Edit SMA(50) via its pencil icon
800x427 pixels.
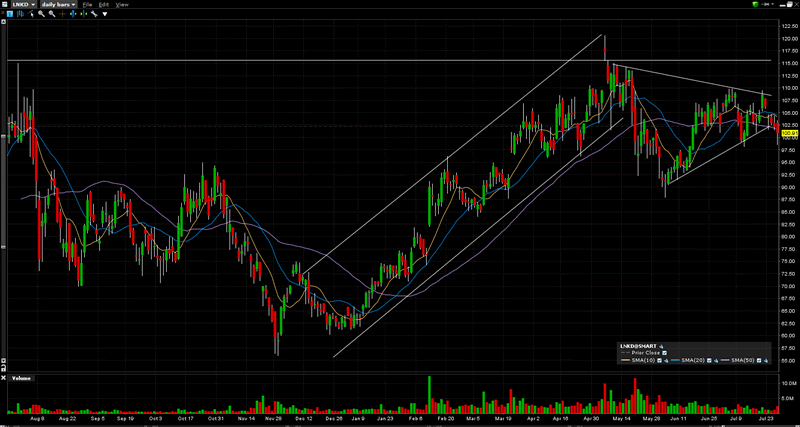(x=765, y=361)
